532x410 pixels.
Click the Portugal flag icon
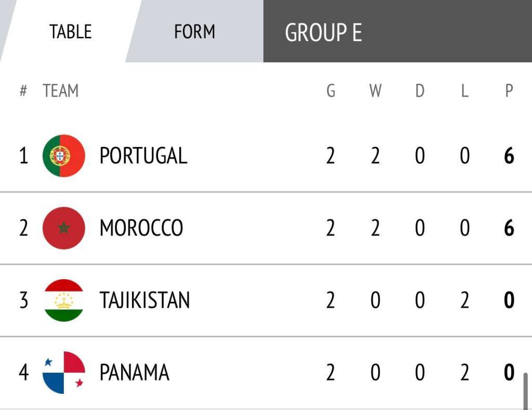64,156
